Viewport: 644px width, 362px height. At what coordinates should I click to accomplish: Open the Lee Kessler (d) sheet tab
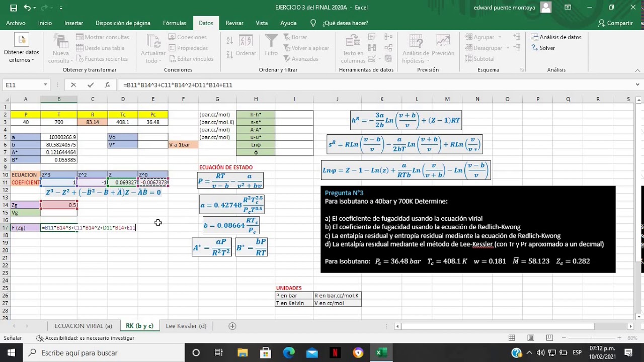pyautogui.click(x=186, y=326)
